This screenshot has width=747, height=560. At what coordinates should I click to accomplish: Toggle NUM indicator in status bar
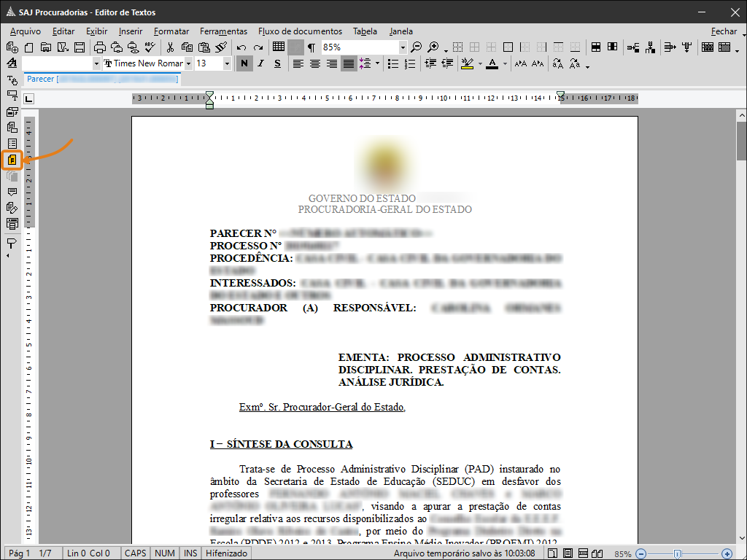click(x=165, y=553)
